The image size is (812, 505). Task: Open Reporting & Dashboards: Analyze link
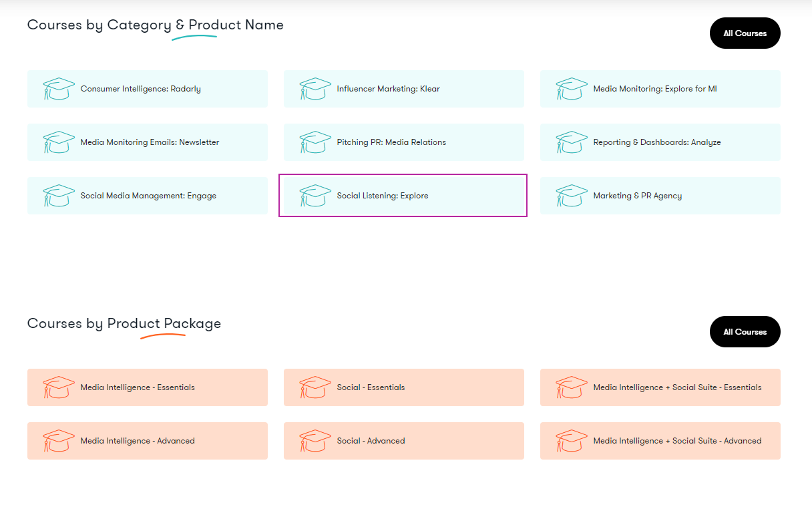pos(657,142)
